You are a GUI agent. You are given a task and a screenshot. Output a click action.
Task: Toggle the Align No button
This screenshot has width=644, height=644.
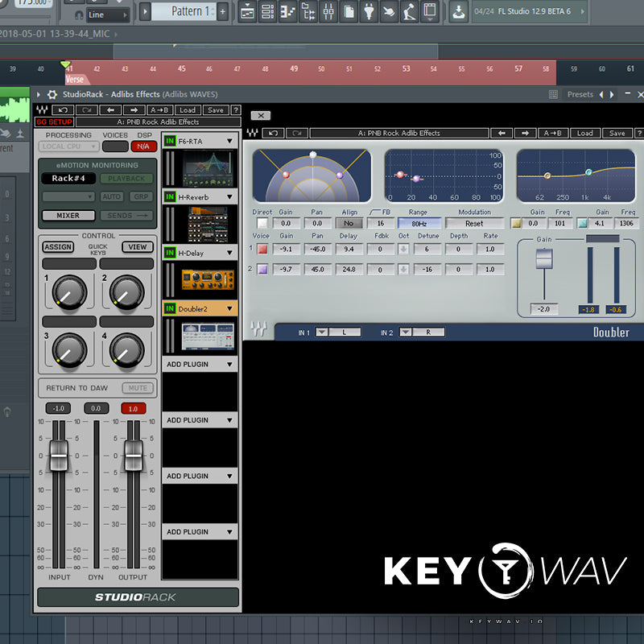[x=349, y=223]
